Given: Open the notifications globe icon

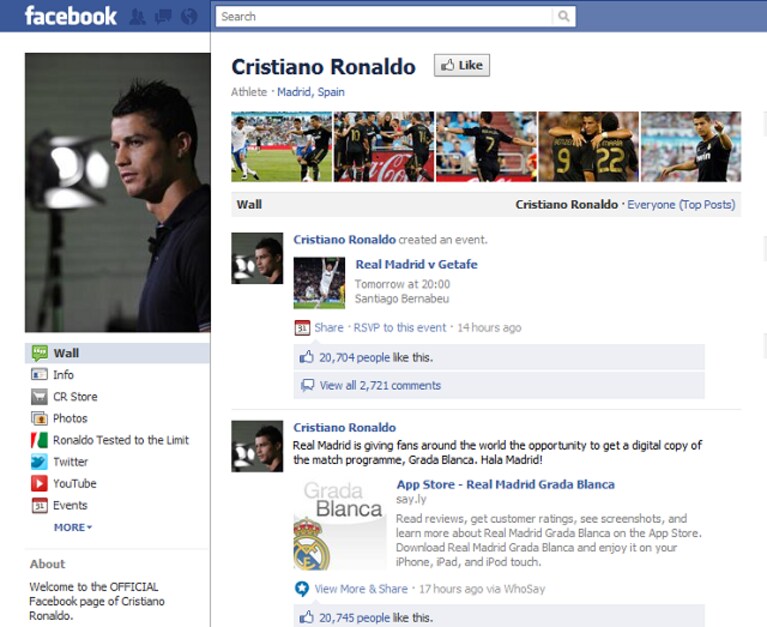Looking at the screenshot, I should tap(189, 17).
